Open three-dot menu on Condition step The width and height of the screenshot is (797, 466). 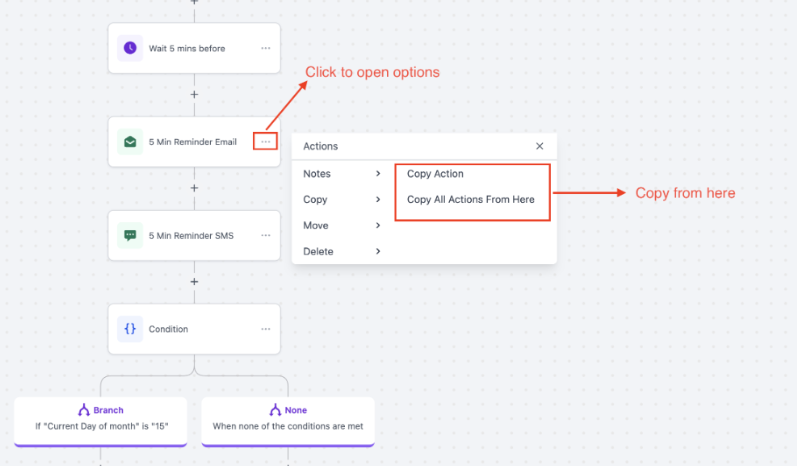point(265,329)
